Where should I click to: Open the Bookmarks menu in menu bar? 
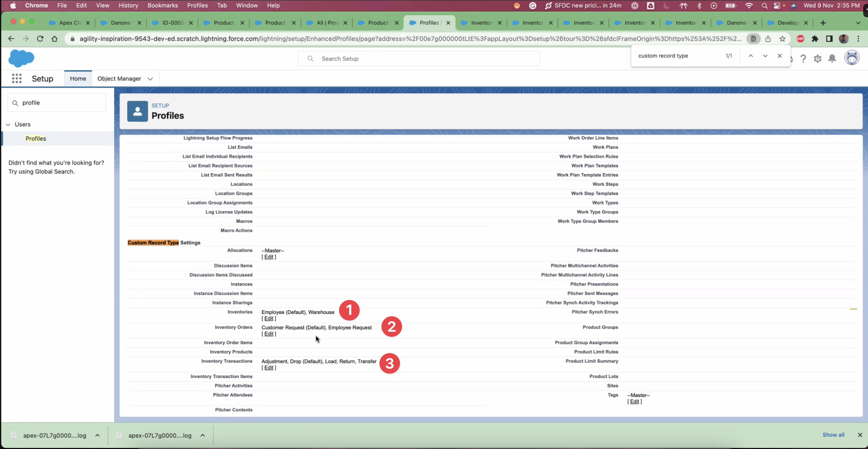coord(162,5)
